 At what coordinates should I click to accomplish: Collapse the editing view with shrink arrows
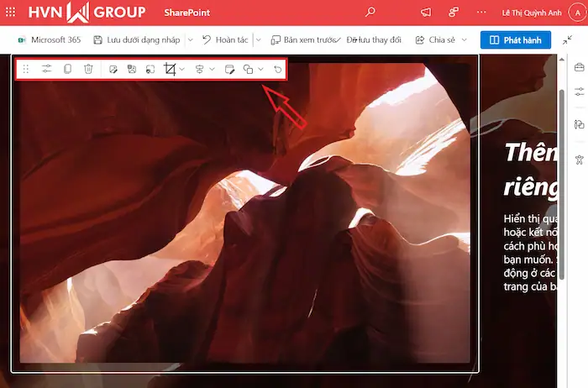point(567,39)
